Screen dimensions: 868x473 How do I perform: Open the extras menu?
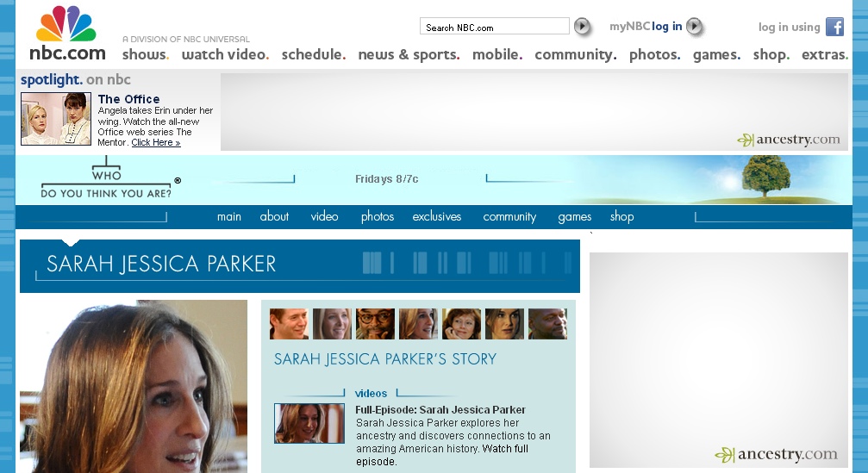[825, 55]
